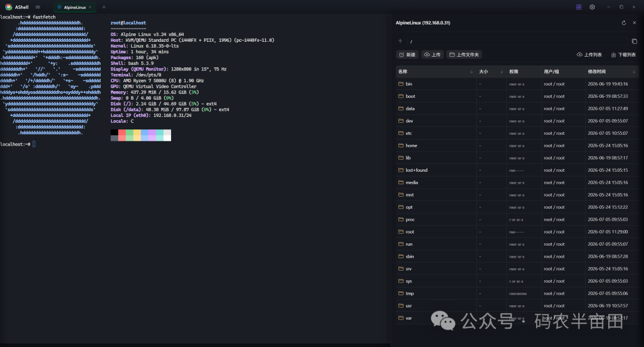
Task: Click opt row date 2026-05-24 15:12:22
Action: [x=608, y=207]
